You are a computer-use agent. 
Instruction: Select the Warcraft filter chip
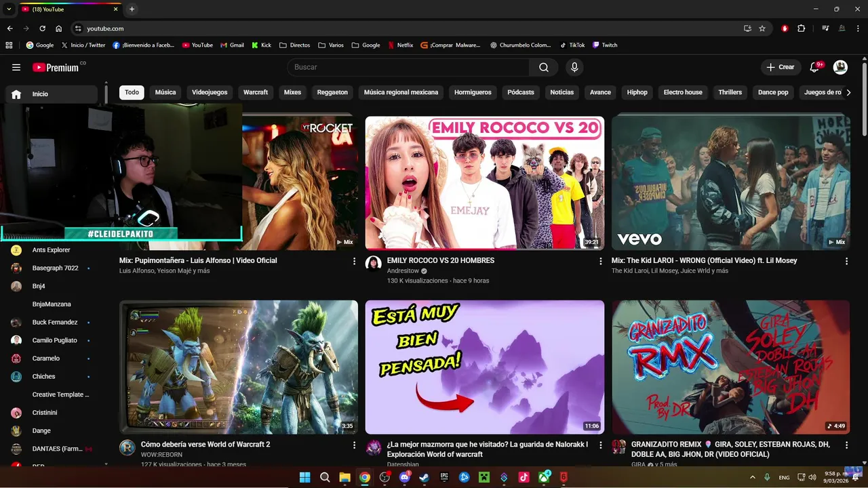256,92
